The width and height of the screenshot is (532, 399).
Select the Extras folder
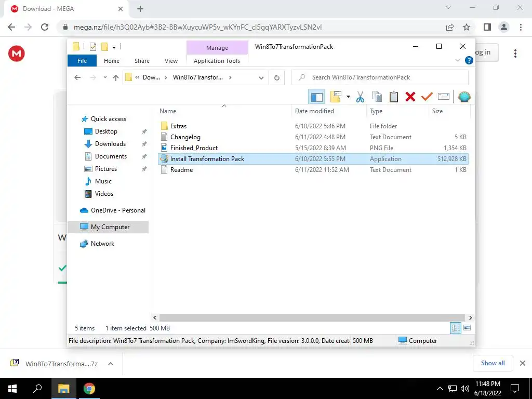[313, 126]
